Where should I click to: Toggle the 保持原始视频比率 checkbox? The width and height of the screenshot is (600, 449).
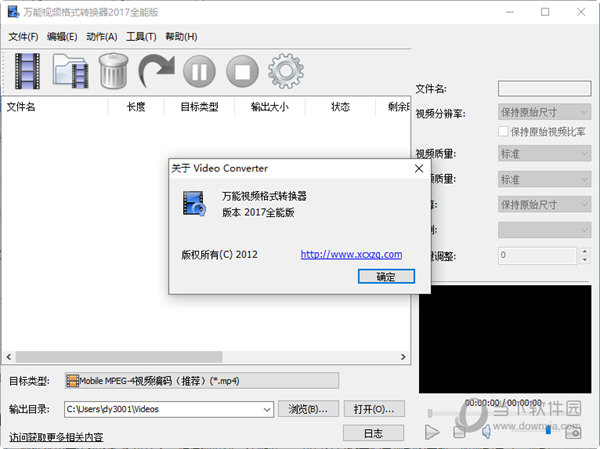click(503, 132)
